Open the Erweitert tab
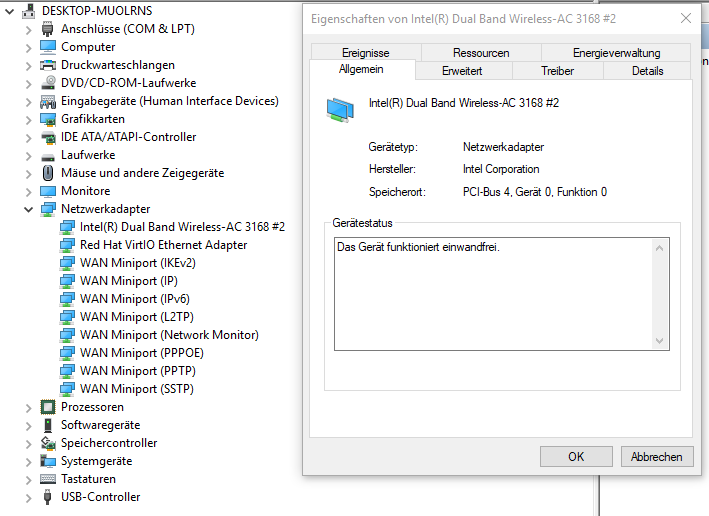The width and height of the screenshot is (709, 516). coord(462,71)
